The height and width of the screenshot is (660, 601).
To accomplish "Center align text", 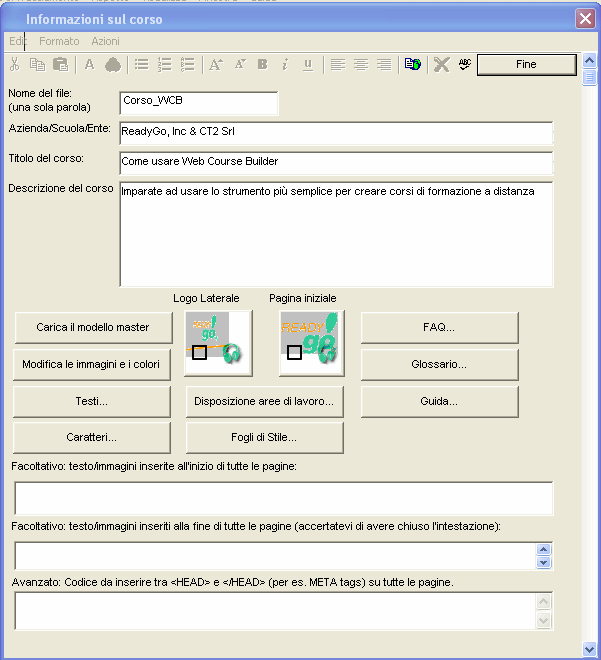I will point(361,64).
